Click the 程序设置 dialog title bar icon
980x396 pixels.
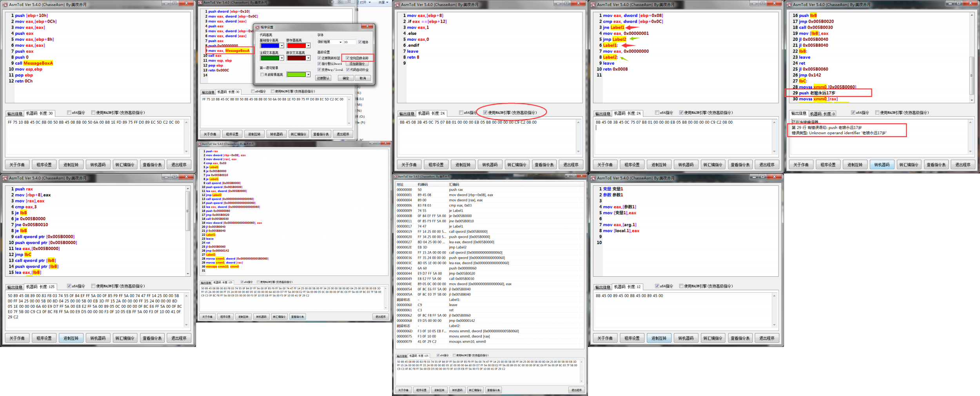[x=258, y=27]
